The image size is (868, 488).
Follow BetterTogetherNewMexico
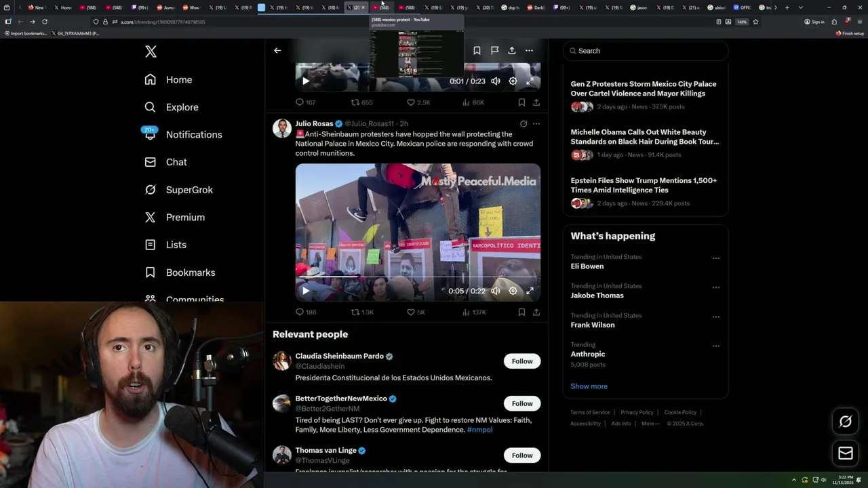point(522,403)
